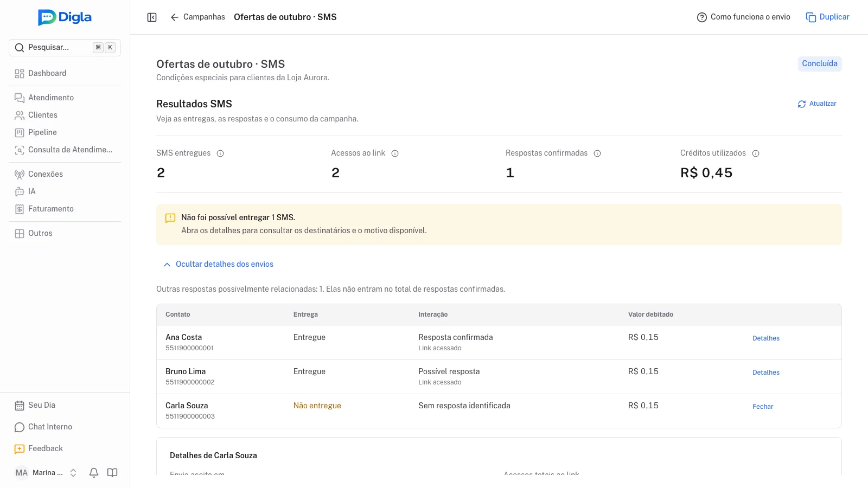Open Faturamento in the sidebar
This screenshot has width=868, height=488.
65,209
